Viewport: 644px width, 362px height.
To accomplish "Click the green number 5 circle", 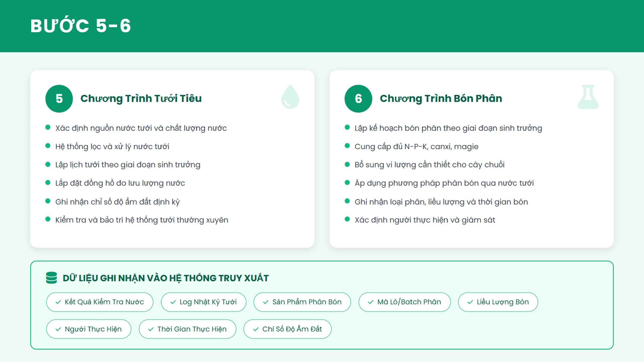I will tap(59, 99).
